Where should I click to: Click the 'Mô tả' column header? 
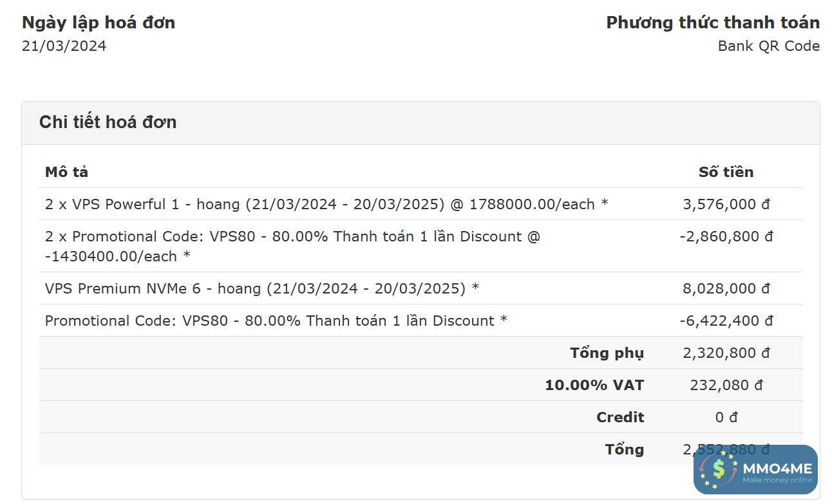(66, 173)
